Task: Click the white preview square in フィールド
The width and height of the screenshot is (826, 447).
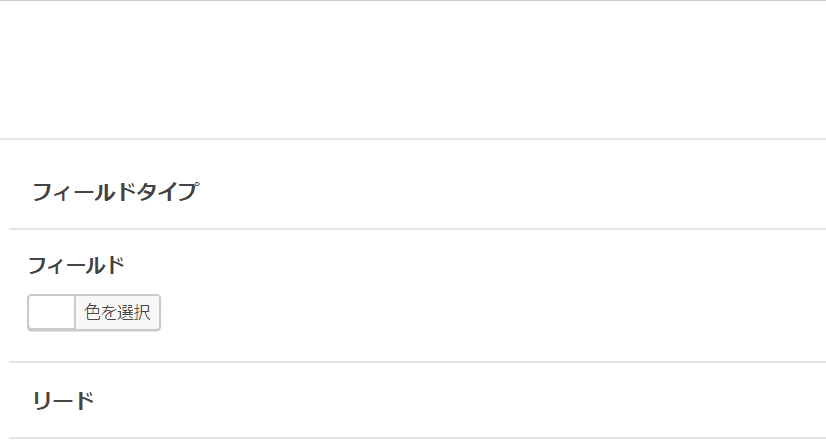Action: click(x=51, y=313)
